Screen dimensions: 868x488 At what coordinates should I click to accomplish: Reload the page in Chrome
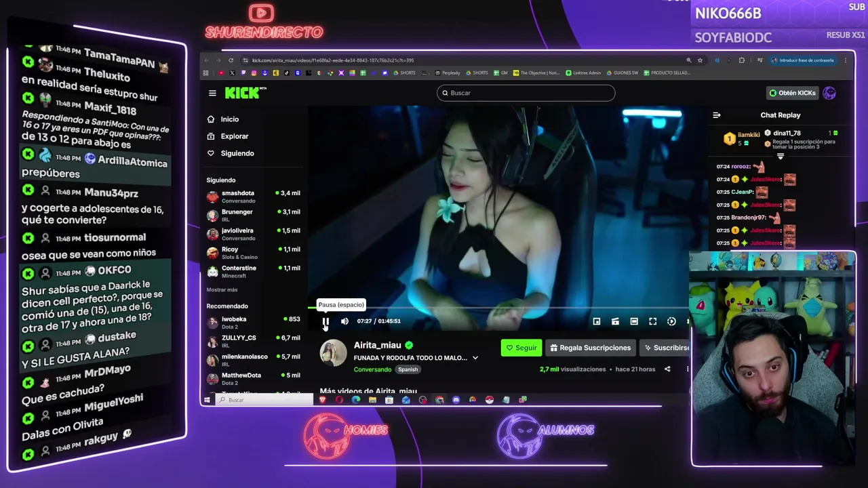(231, 60)
